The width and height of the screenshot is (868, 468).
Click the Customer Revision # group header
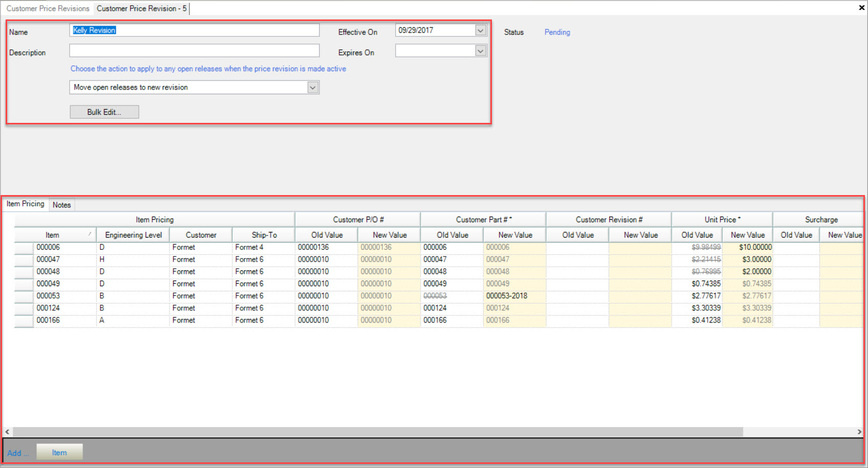pyautogui.click(x=609, y=220)
